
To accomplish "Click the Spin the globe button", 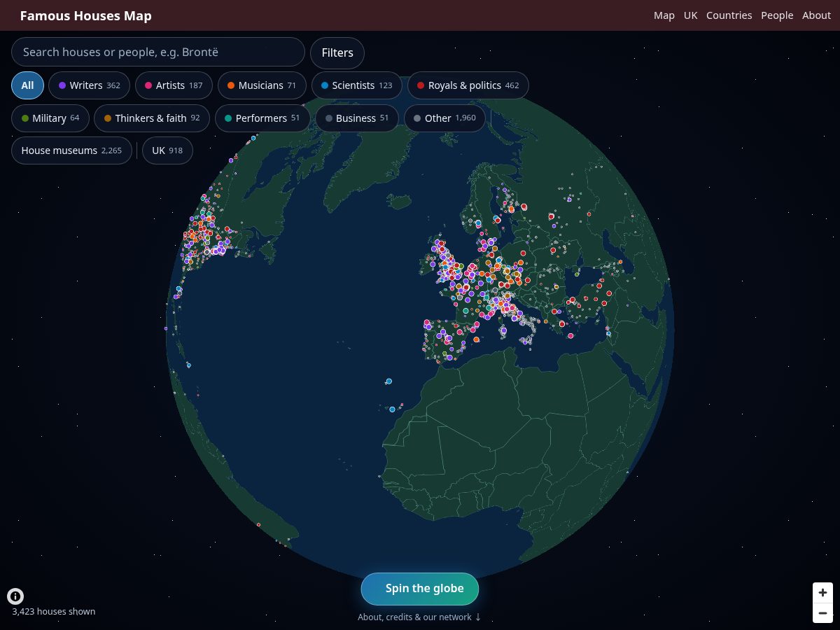I will click(420, 589).
